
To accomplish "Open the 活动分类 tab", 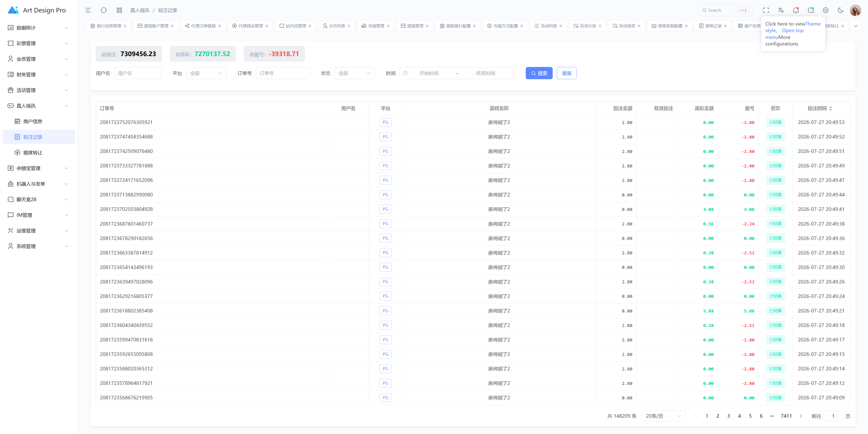I will [587, 26].
